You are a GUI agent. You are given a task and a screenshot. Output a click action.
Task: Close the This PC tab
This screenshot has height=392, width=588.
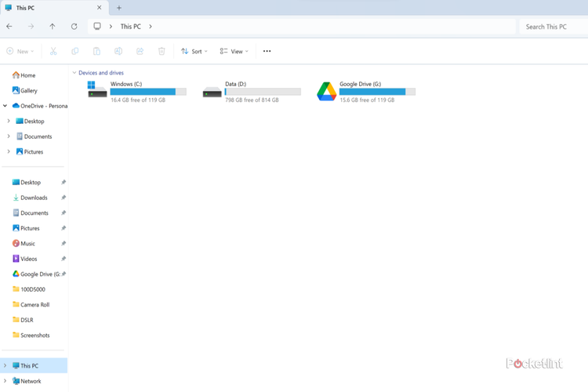pos(99,8)
